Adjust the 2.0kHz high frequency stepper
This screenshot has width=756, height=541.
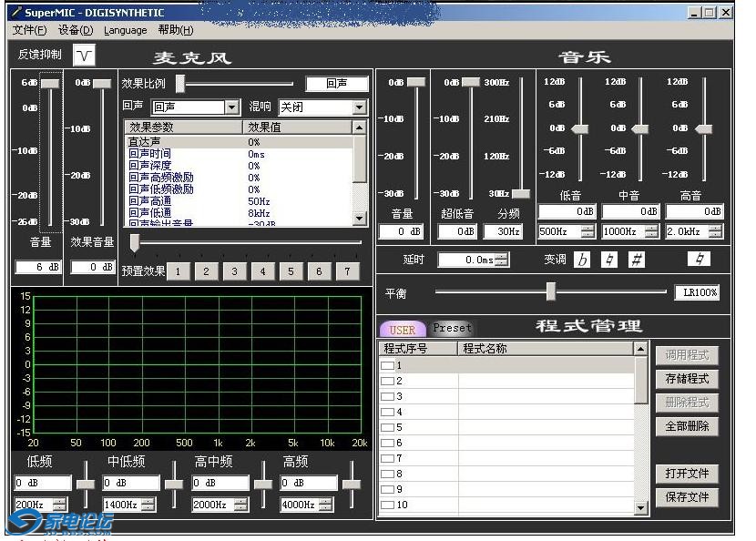point(716,231)
